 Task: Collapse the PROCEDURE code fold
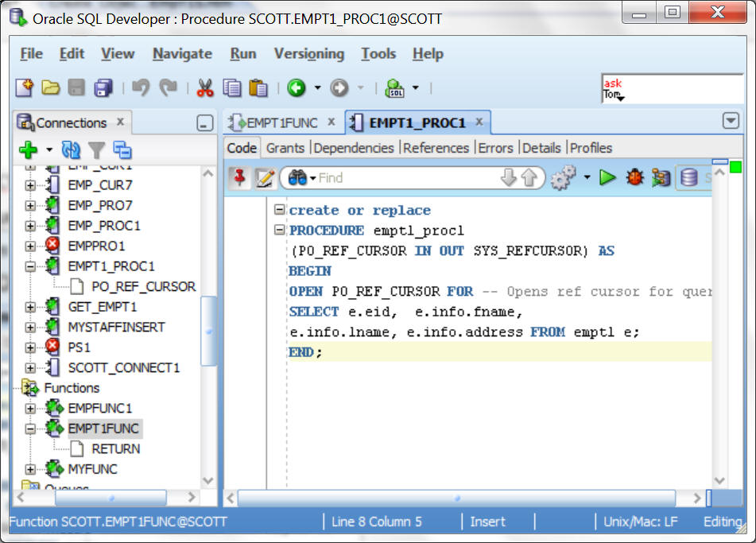(279, 230)
